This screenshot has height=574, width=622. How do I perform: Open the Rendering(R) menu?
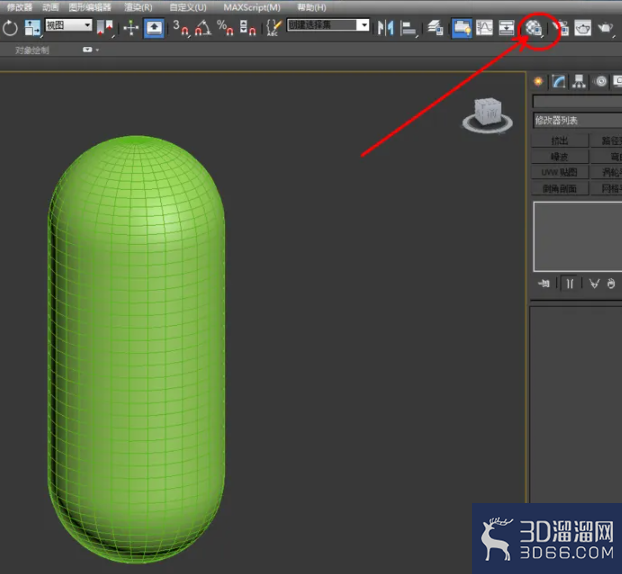click(x=138, y=7)
